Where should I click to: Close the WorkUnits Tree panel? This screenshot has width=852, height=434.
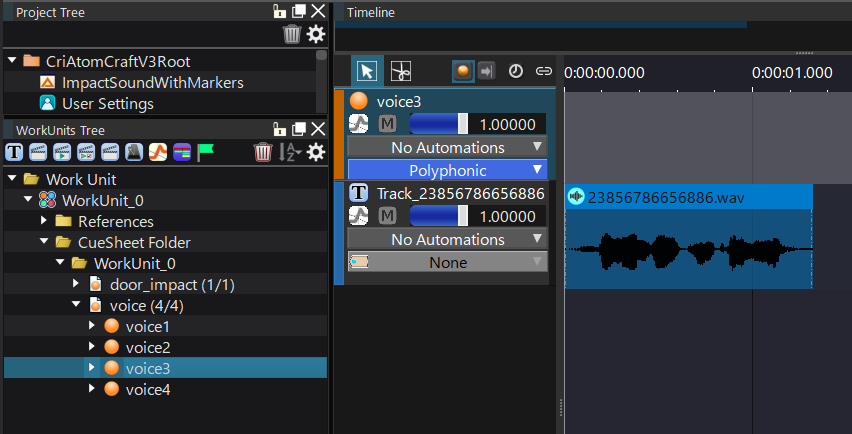click(318, 129)
